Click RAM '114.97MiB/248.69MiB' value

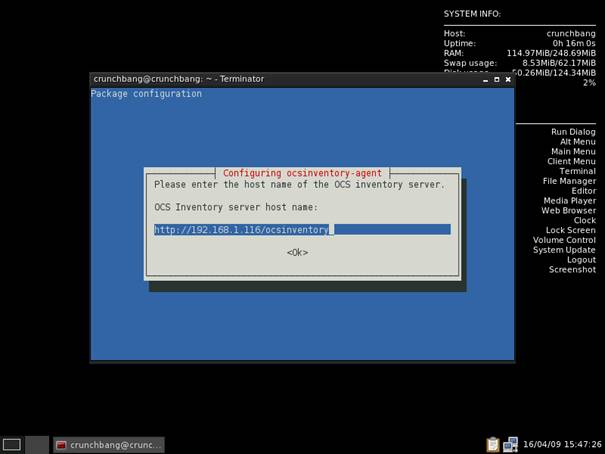(x=551, y=53)
